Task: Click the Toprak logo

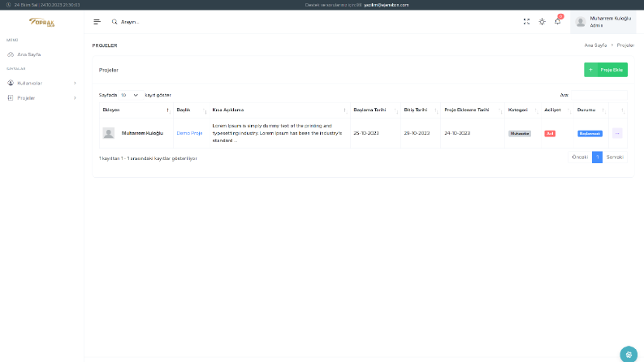Action: [x=42, y=22]
